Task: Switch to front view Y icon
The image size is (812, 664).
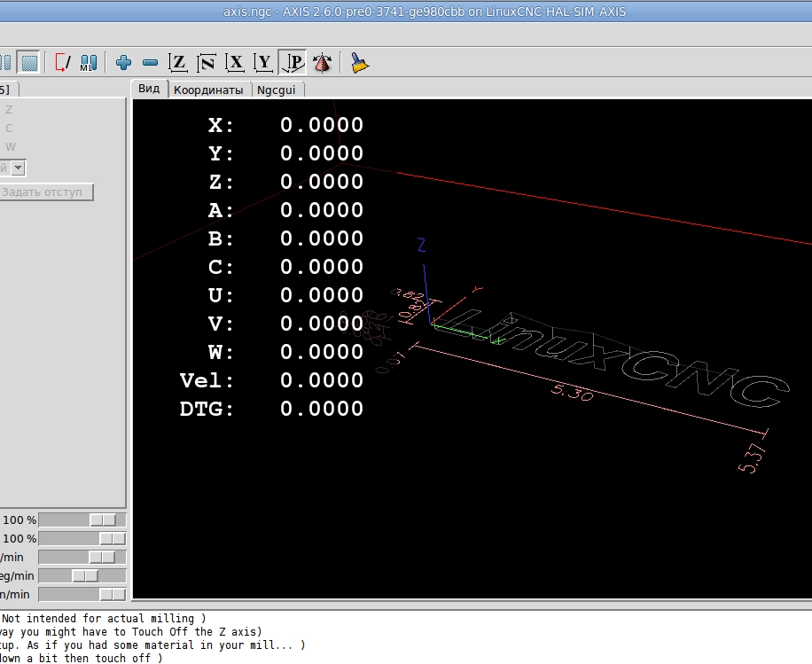Action: (264, 63)
